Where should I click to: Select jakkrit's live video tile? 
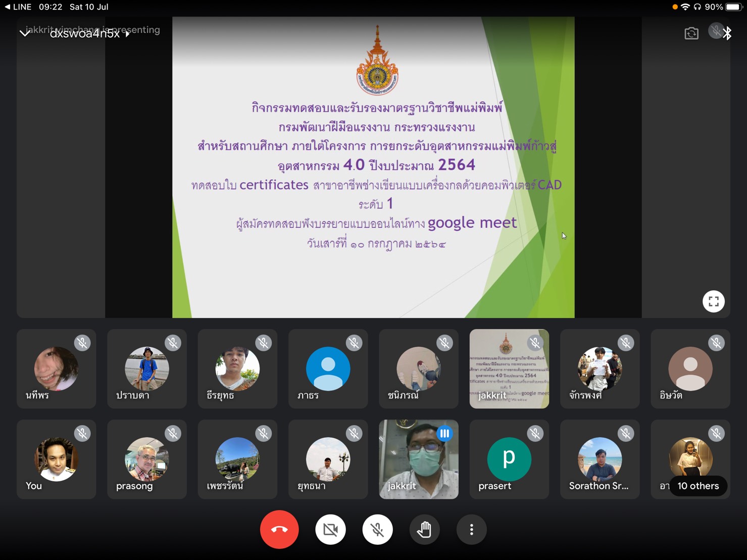click(419, 459)
